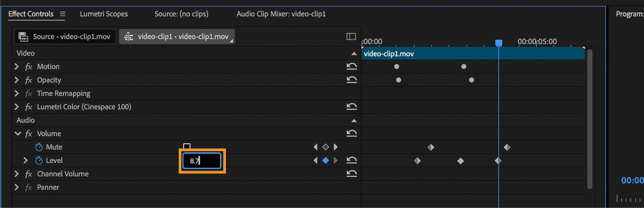This screenshot has width=644, height=208.
Task: Click the 00:00:05:00 ruler timecode
Action: click(537, 41)
